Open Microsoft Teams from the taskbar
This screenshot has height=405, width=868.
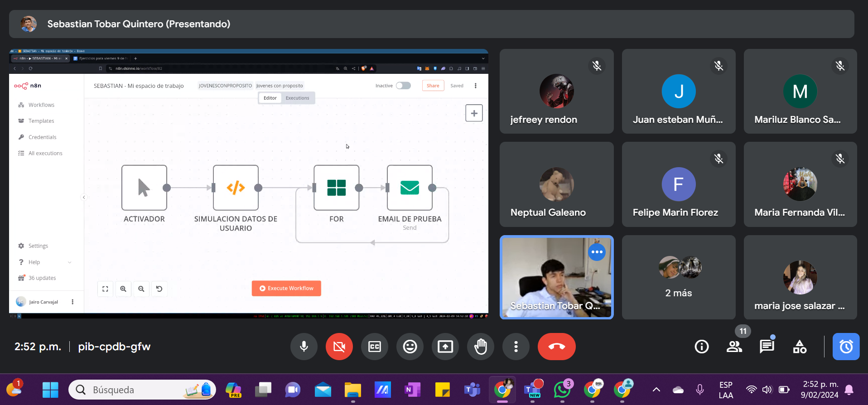[x=473, y=390]
